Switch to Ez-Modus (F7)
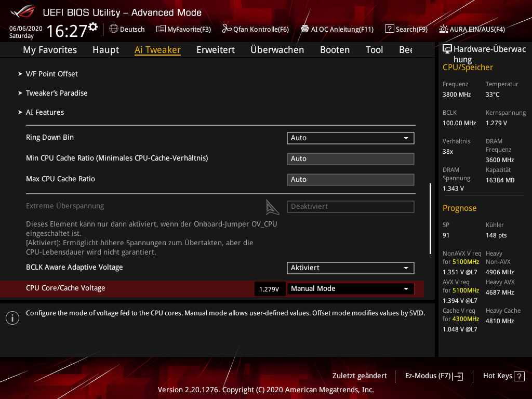 [x=434, y=376]
